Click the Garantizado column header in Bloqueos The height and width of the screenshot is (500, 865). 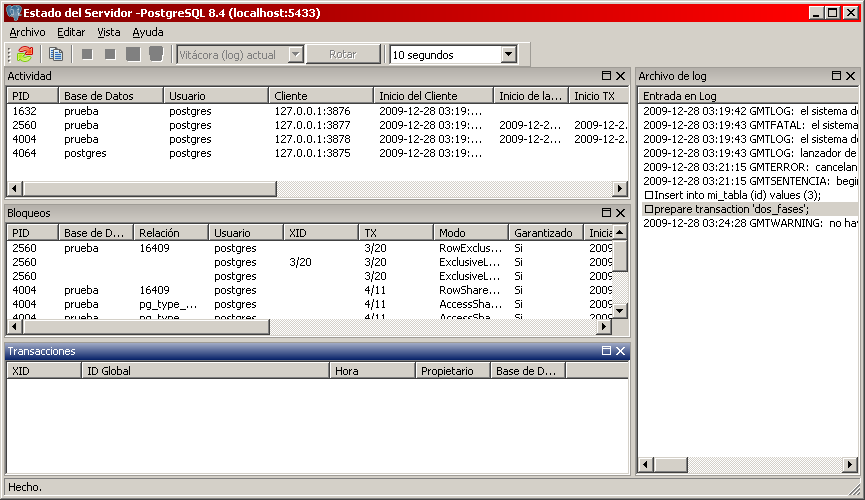(x=546, y=232)
